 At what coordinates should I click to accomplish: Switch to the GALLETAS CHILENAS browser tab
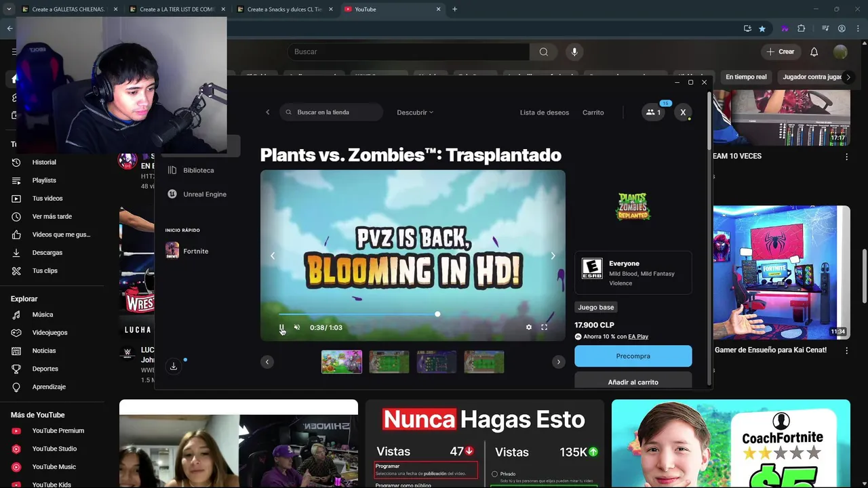[70, 9]
